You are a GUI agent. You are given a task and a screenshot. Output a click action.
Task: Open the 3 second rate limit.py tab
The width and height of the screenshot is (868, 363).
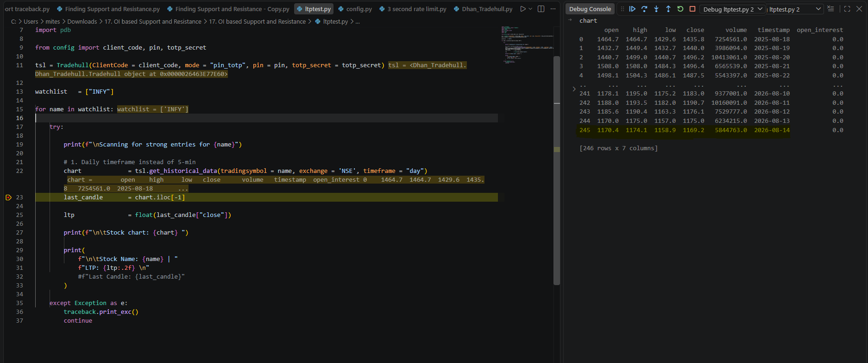(x=413, y=9)
